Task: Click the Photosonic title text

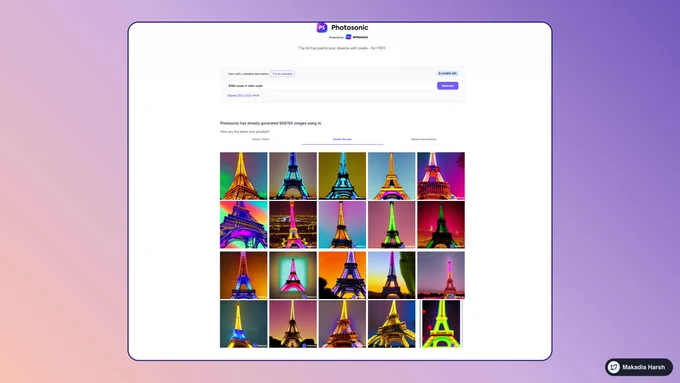Action: (350, 27)
